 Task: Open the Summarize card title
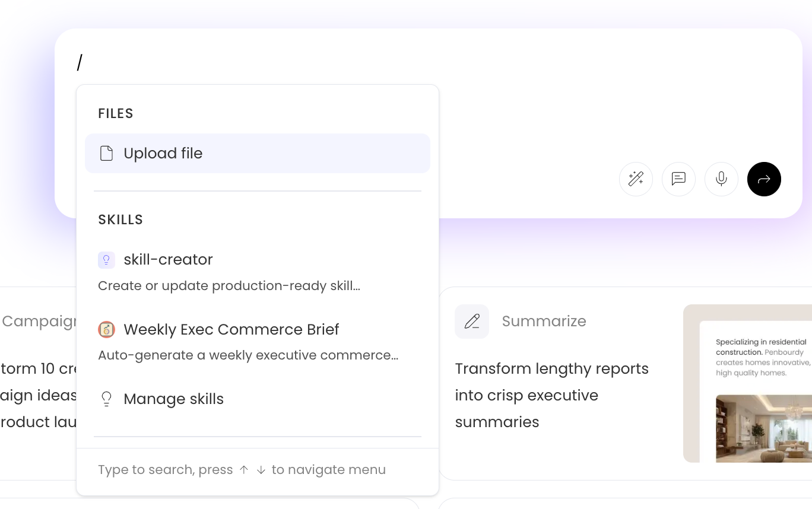click(x=544, y=321)
